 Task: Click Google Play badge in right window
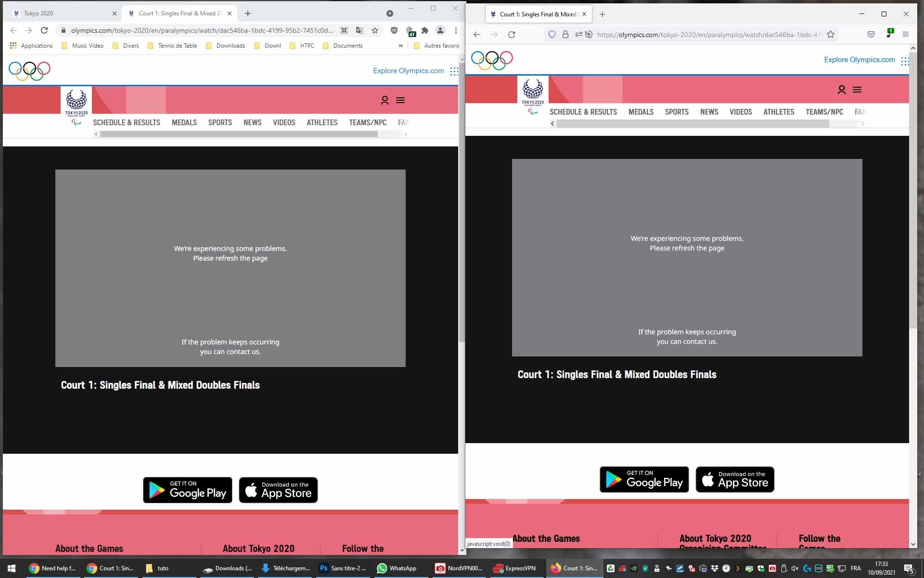[644, 479]
